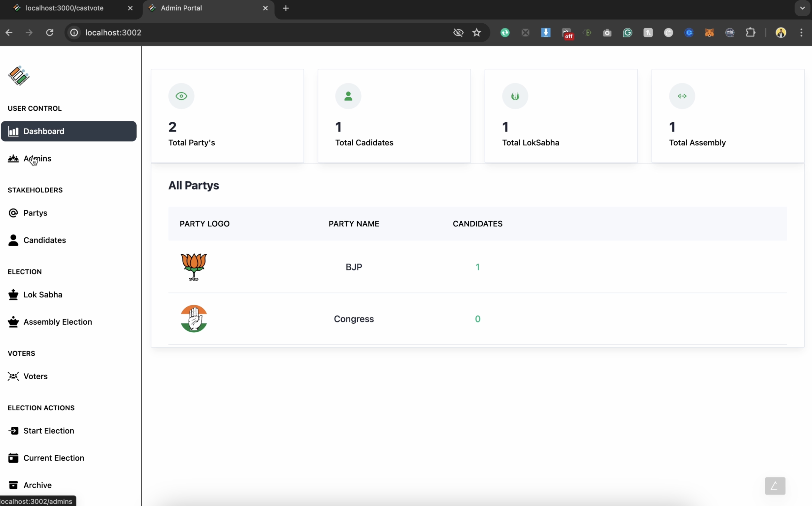Open the Dashboard sidebar item

click(68, 131)
